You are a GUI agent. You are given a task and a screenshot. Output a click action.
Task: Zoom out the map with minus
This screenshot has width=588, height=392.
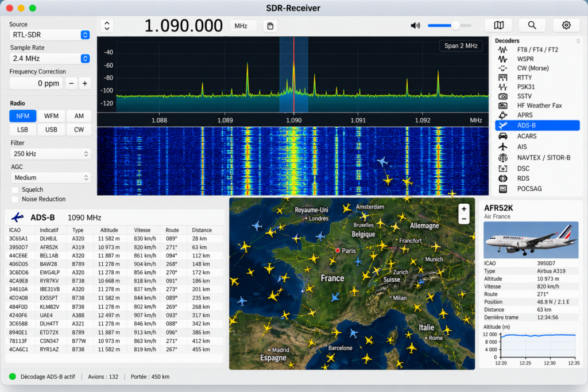pos(464,219)
